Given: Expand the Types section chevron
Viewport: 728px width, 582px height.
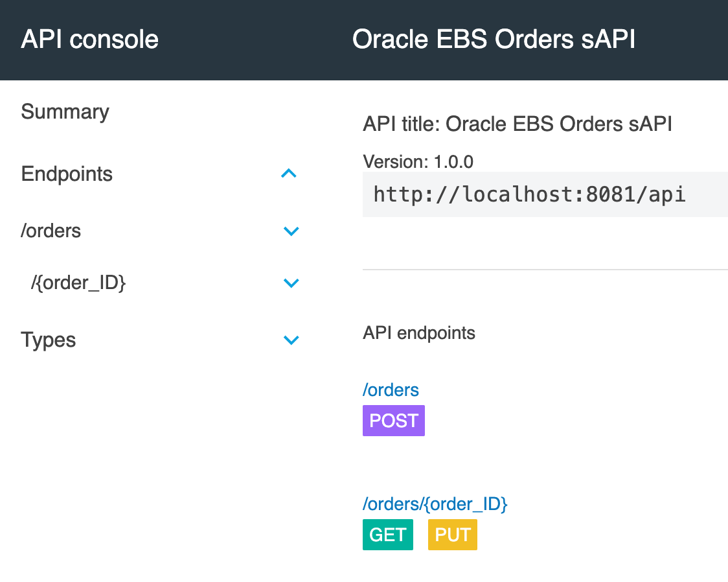Looking at the screenshot, I should coord(291,340).
